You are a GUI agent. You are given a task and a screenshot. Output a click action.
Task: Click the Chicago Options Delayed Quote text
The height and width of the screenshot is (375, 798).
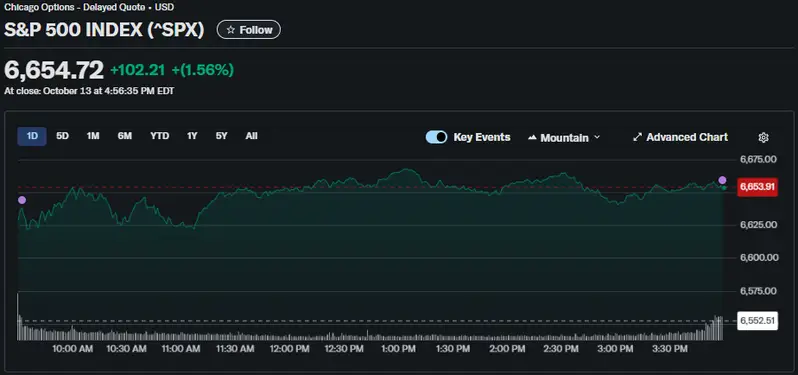(x=89, y=8)
